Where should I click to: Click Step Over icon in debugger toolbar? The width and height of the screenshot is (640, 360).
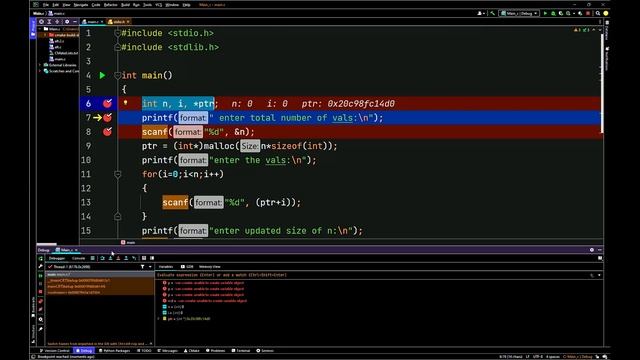pos(102,258)
